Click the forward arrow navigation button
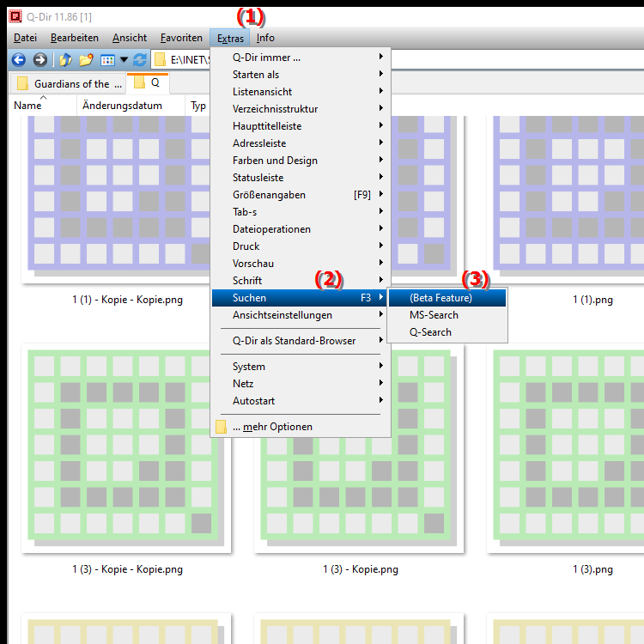The width and height of the screenshot is (644, 644). click(x=39, y=60)
